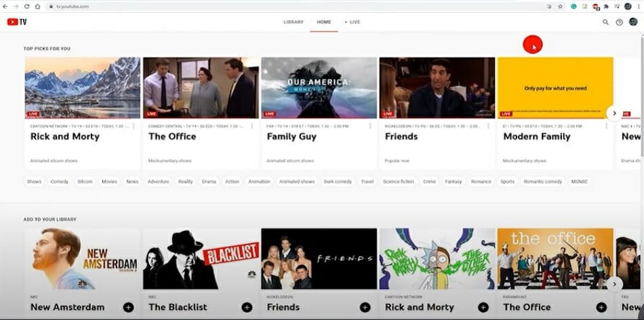Add Friends to library plus icon
Screen dimensions: 644x320
pyautogui.click(x=365, y=307)
